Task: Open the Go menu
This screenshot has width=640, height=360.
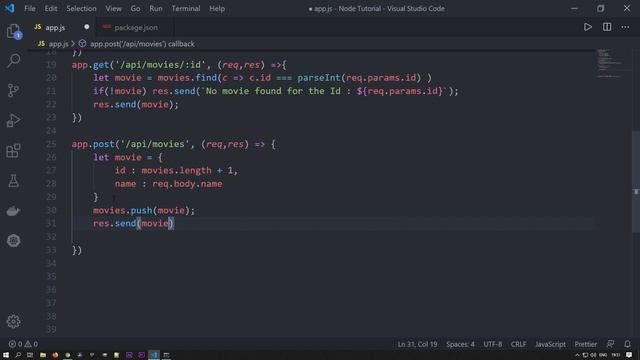Action: point(135,9)
